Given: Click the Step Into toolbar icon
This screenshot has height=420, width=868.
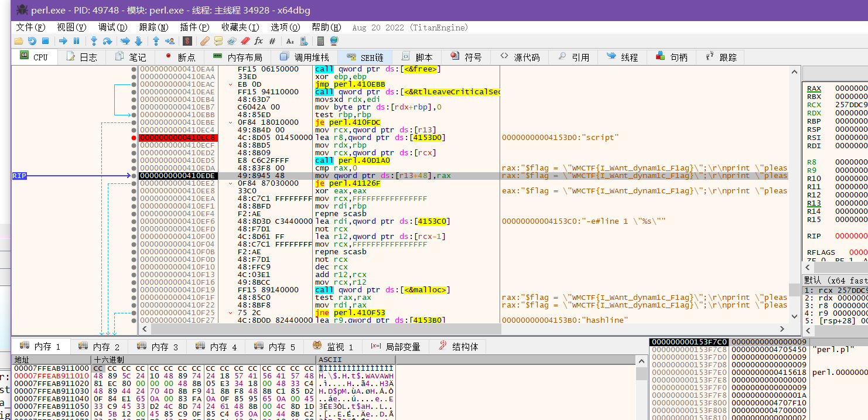Looking at the screenshot, I should (x=94, y=41).
